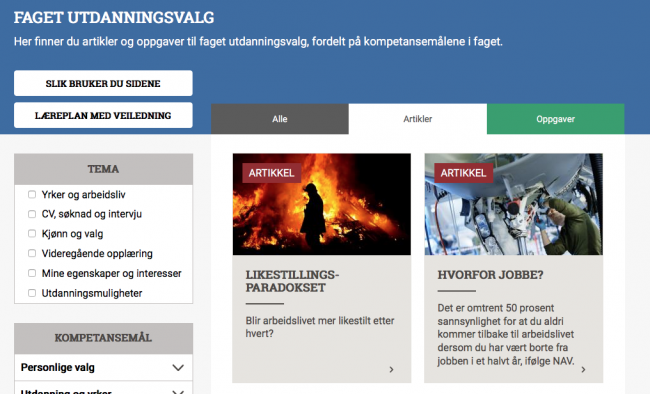650x394 pixels.
Task: Click text starting 'Det er omtrent 50 prosent'
Action: 506,334
